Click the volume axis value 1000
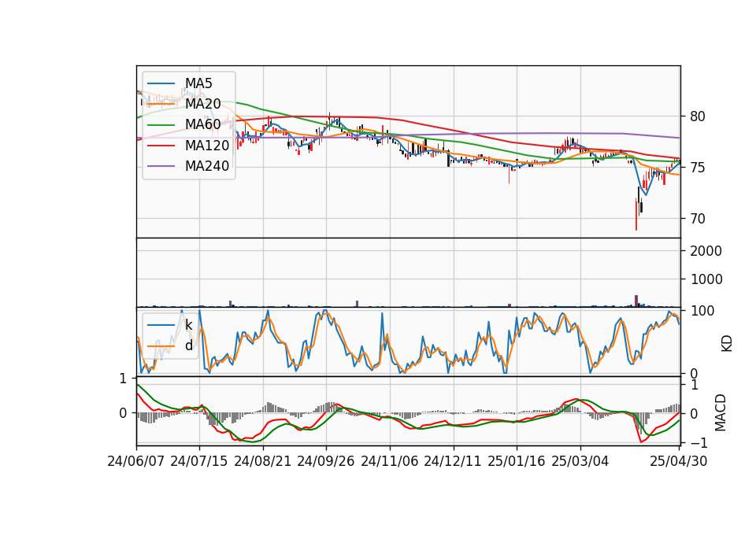 (x=706, y=279)
